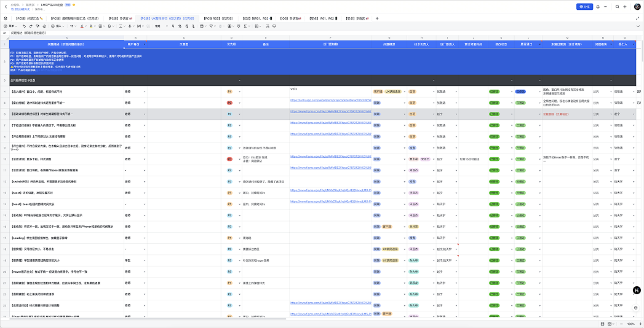
Task: Select the red P0 priority tag in row 5
Action: click(x=229, y=103)
